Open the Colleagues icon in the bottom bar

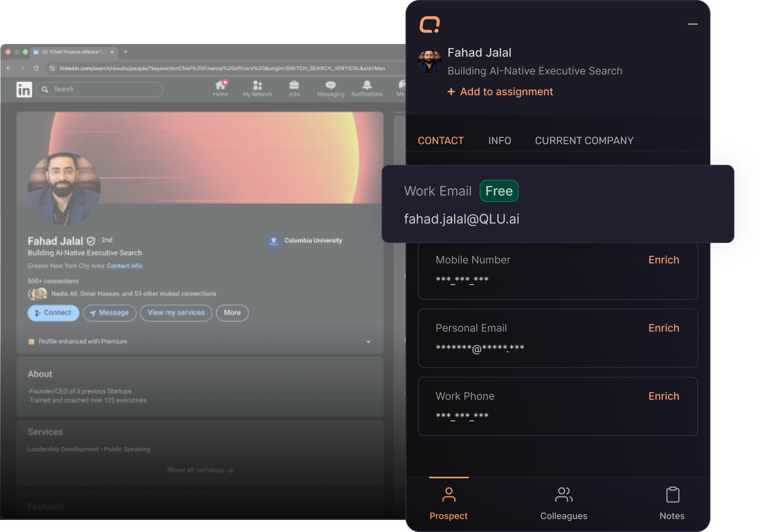click(564, 495)
